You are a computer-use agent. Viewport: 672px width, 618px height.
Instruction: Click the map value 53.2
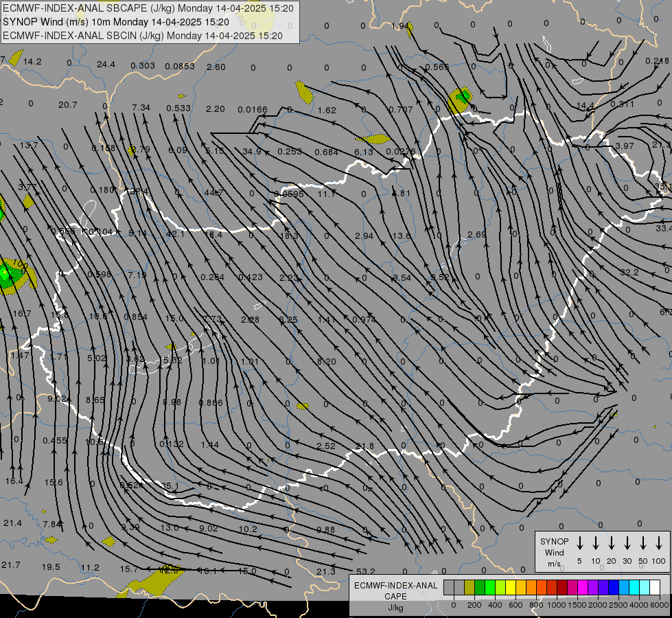[x=366, y=571]
